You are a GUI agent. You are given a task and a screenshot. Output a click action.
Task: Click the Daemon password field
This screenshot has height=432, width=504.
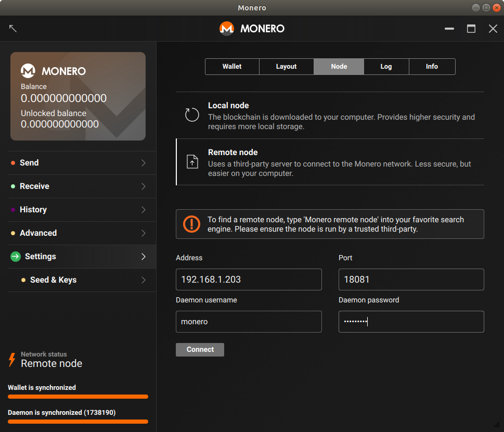(411, 322)
